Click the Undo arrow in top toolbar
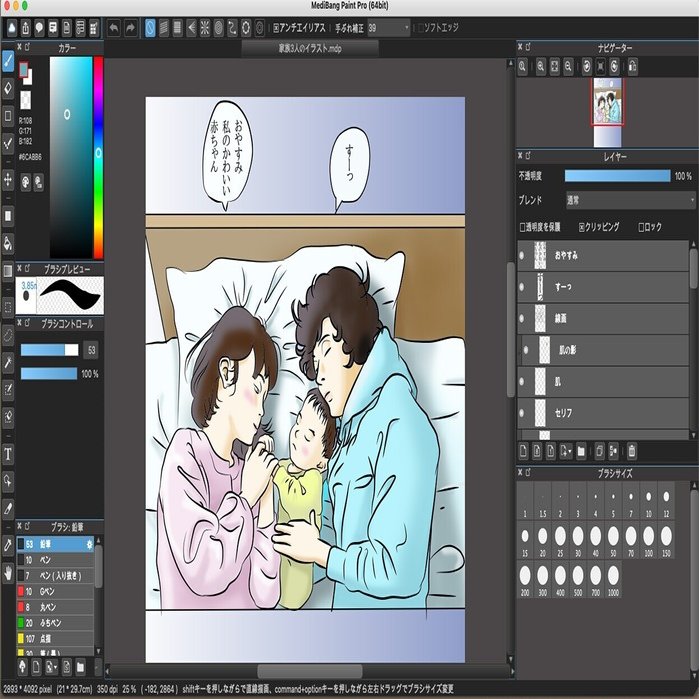Image resolution: width=699 pixels, height=699 pixels. pos(114,28)
